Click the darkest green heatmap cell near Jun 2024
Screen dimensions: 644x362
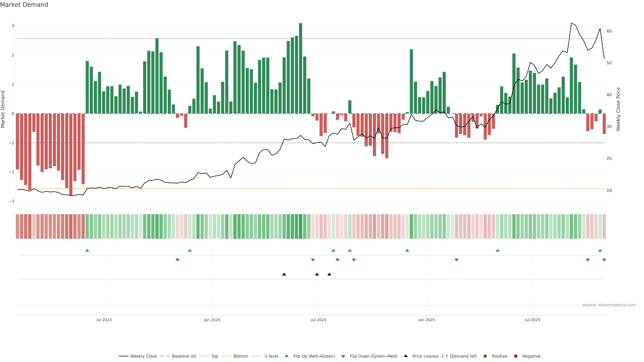pos(301,226)
